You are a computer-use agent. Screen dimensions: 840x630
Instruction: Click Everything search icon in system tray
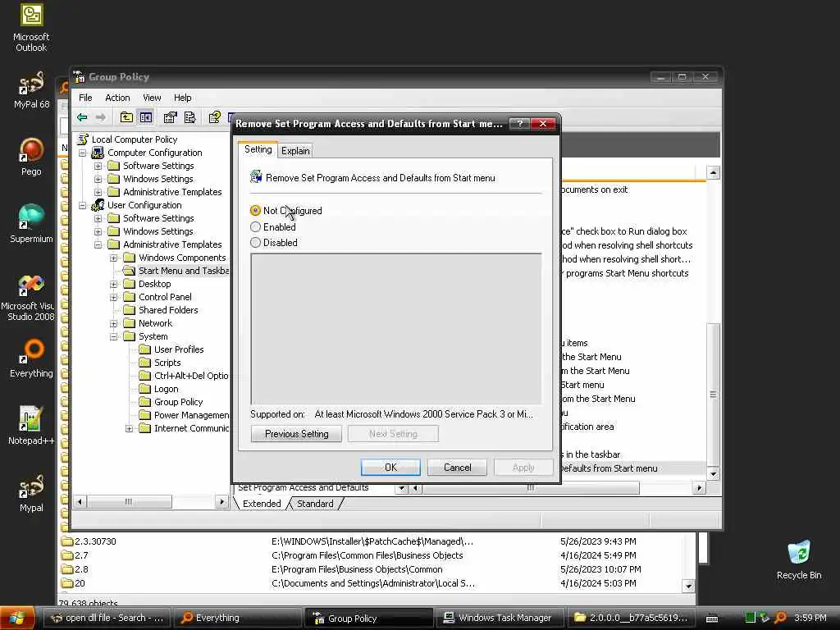click(781, 618)
